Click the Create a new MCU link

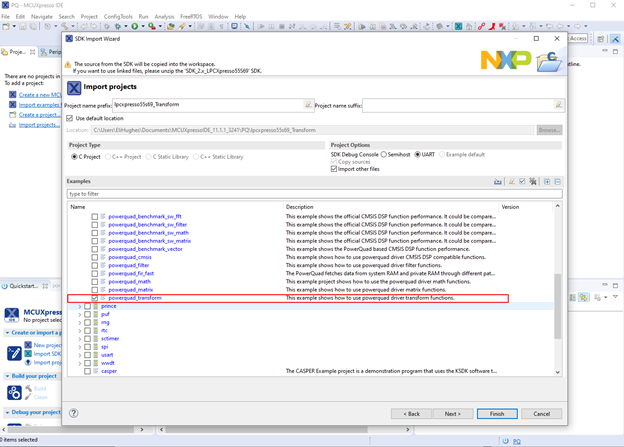[x=40, y=95]
